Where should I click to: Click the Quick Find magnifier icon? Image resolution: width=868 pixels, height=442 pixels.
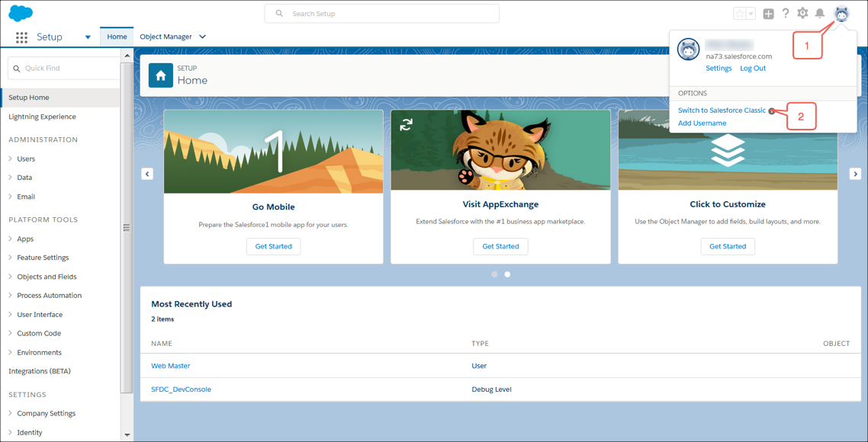(17, 68)
